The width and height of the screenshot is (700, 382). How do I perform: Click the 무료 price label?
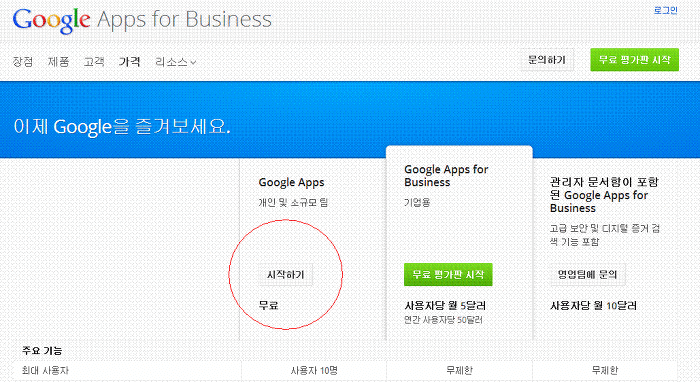coord(269,306)
